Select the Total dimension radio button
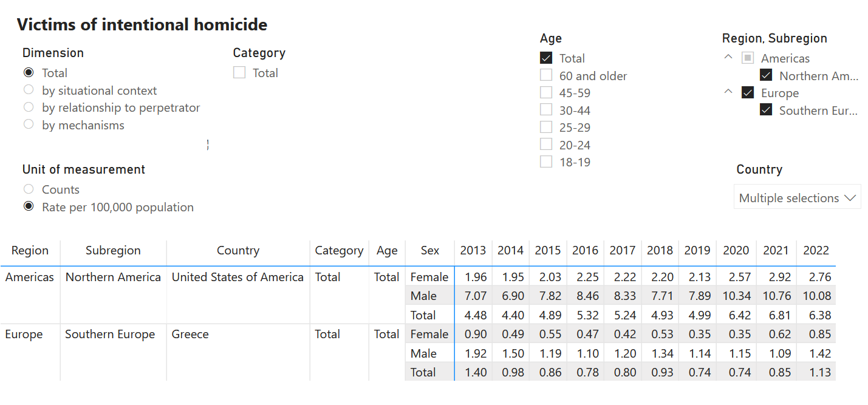868x405 pixels. click(x=29, y=73)
